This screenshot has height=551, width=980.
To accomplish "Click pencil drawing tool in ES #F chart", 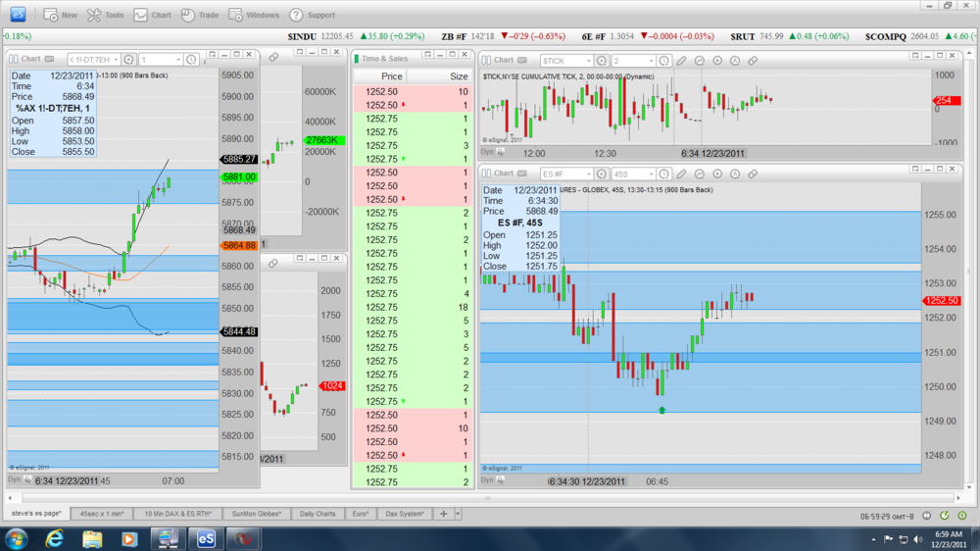I will [681, 174].
